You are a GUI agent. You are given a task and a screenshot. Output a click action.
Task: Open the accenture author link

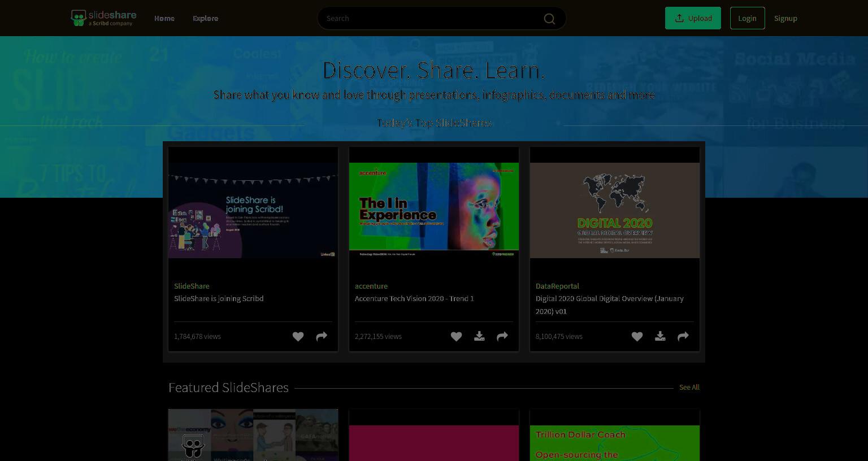pos(371,286)
